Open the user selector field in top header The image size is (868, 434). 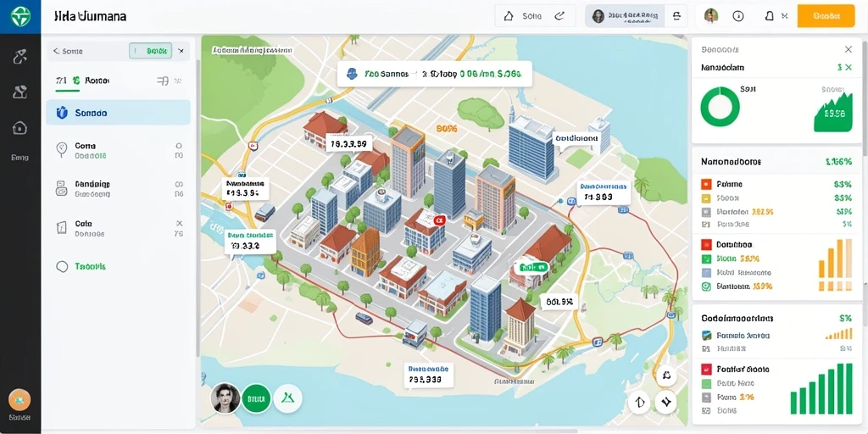pos(625,16)
